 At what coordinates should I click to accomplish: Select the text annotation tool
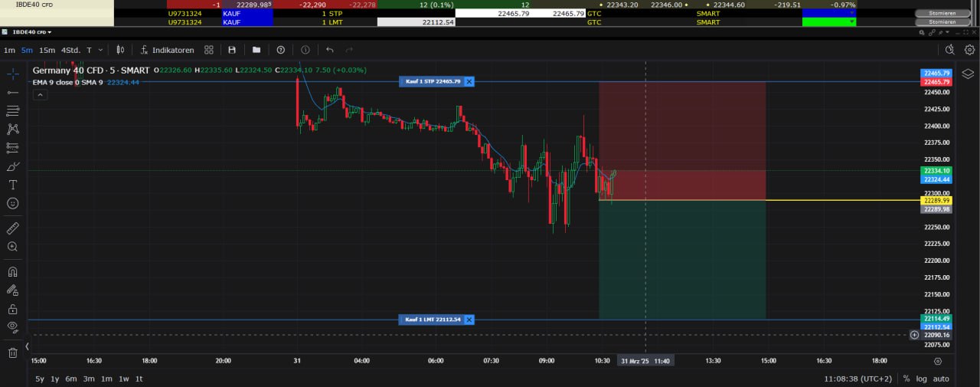tap(12, 185)
